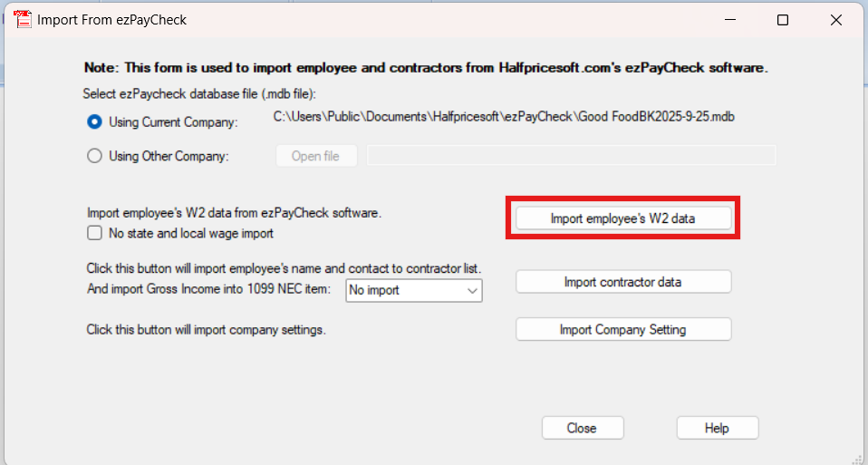The height and width of the screenshot is (465, 868).
Task: Select the Using Current Company radio button
Action: (94, 121)
